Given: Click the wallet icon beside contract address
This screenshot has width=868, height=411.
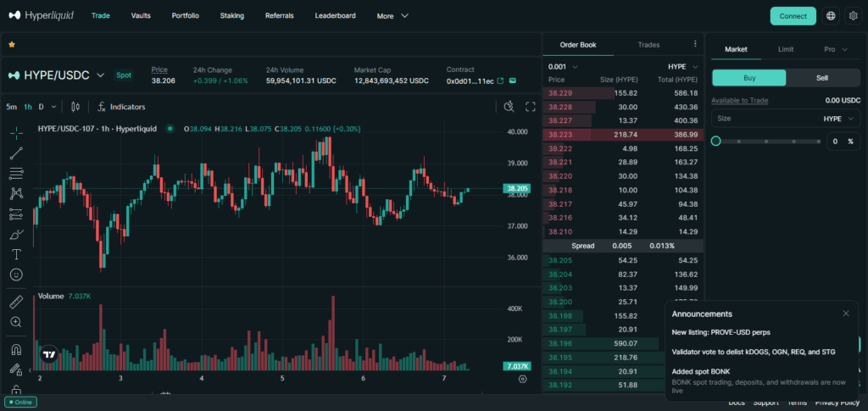Looking at the screenshot, I should [x=513, y=81].
